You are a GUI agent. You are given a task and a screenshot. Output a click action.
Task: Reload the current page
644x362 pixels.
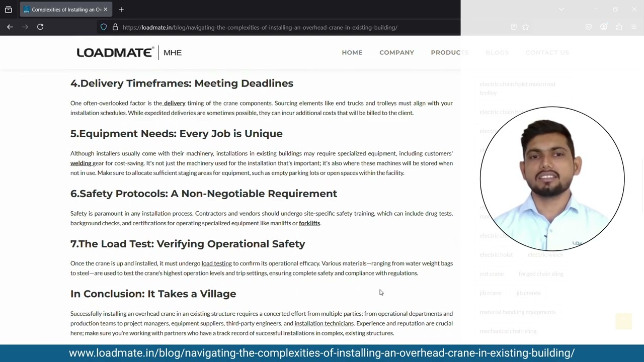40,27
